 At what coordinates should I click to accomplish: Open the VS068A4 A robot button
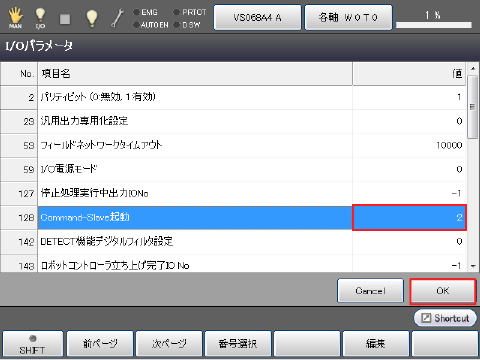(x=257, y=17)
